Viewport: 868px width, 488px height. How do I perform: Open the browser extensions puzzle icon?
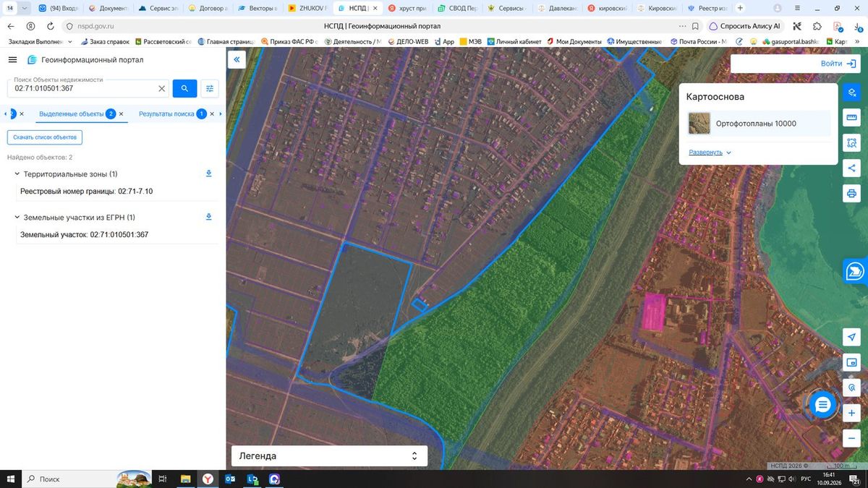tap(817, 26)
